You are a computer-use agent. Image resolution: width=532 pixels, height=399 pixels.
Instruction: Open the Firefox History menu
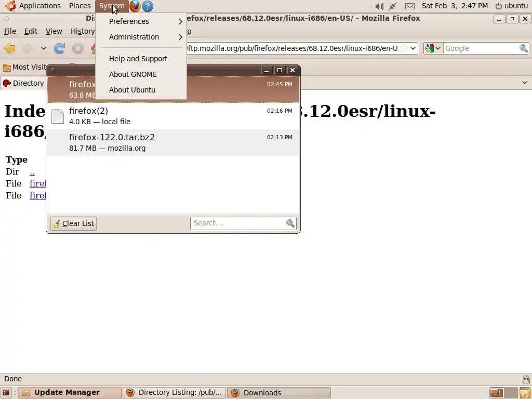point(83,31)
